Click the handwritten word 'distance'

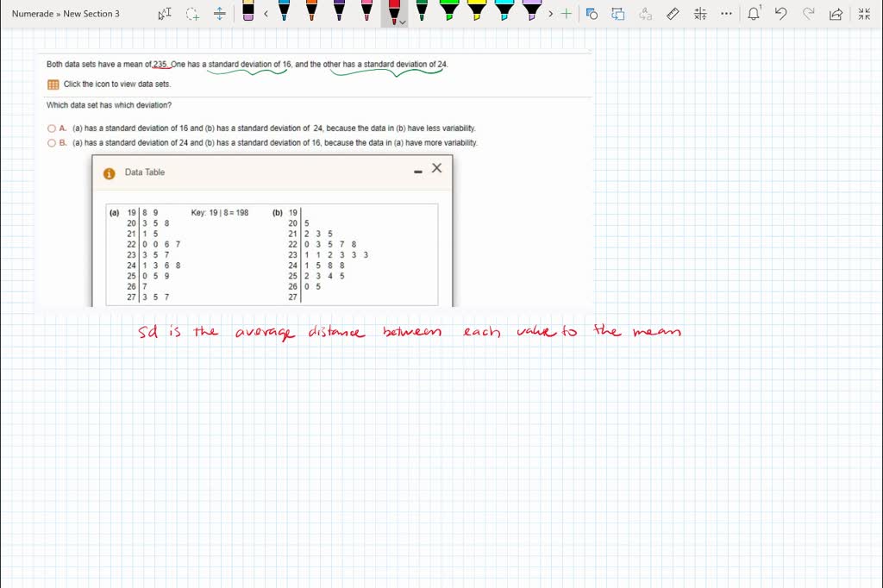point(336,331)
